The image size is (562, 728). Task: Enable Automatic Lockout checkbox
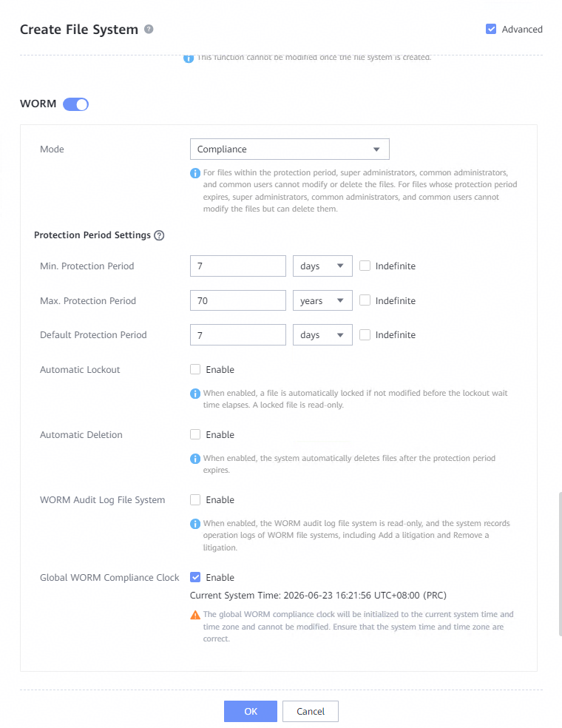click(x=195, y=370)
